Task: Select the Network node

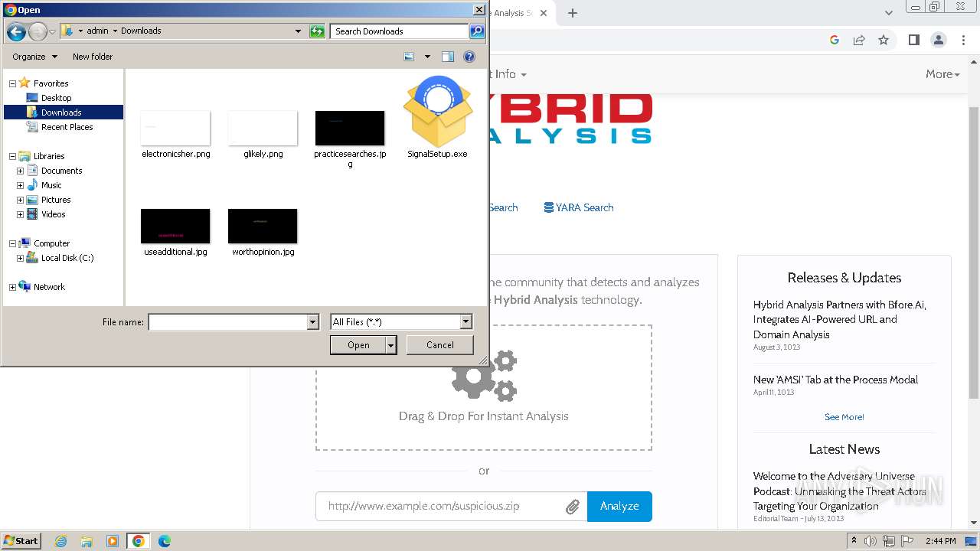Action: pyautogui.click(x=49, y=287)
